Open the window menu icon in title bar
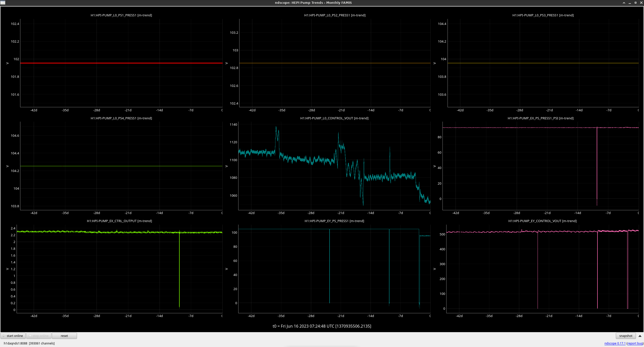Viewport: 644px width, 347px height. (x=3, y=3)
